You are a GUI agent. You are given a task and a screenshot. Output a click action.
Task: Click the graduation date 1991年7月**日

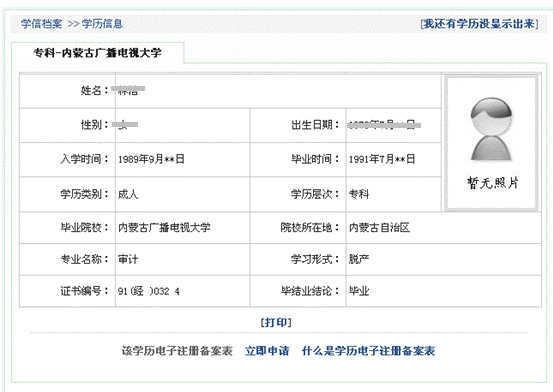(382, 159)
